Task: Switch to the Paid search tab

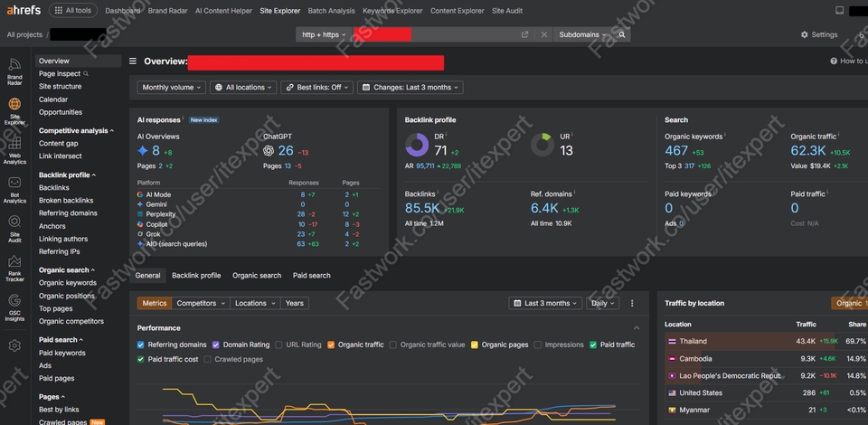Action: (x=312, y=276)
